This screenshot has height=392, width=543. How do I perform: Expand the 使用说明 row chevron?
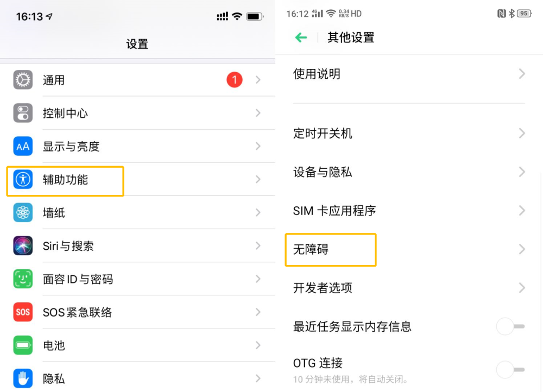click(521, 74)
